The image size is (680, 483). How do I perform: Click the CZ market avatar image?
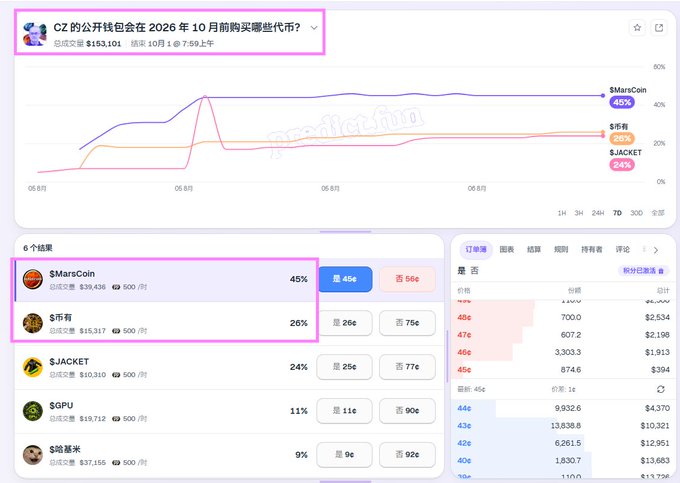pyautogui.click(x=35, y=34)
